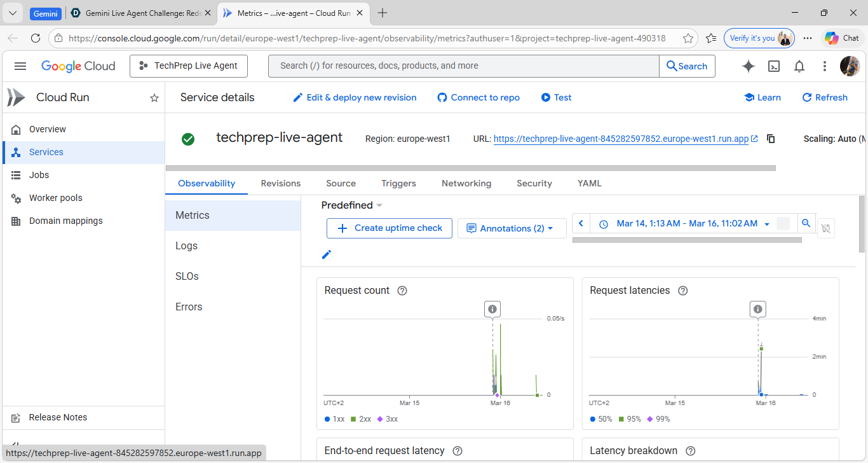868x463 pixels.
Task: Click Edit & deploy new revision
Action: [x=355, y=98]
